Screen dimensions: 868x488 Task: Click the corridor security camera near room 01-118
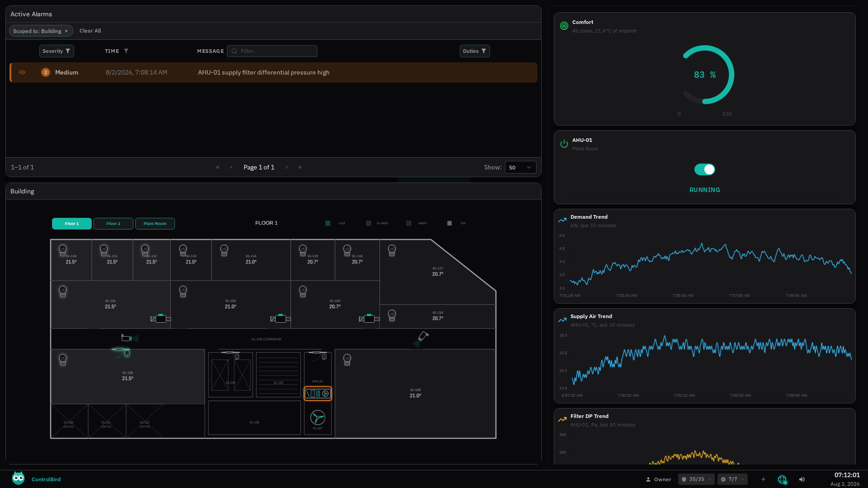click(x=420, y=340)
